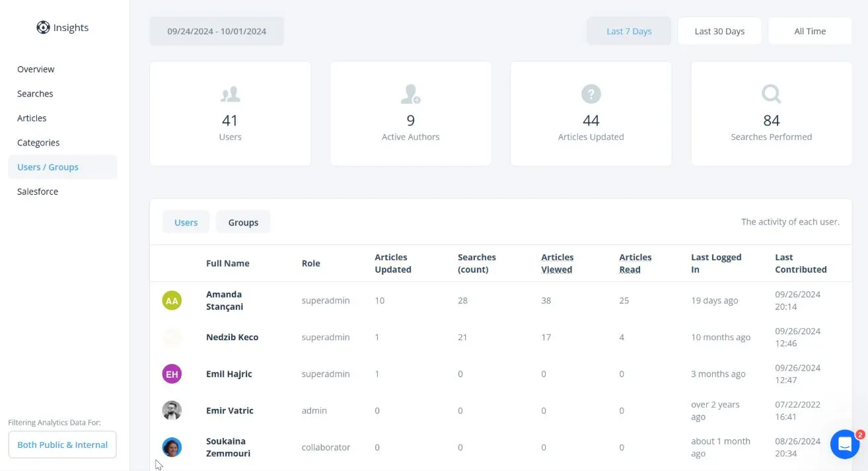Go to Salesforce insights page
This screenshot has height=471, width=868.
(x=38, y=192)
